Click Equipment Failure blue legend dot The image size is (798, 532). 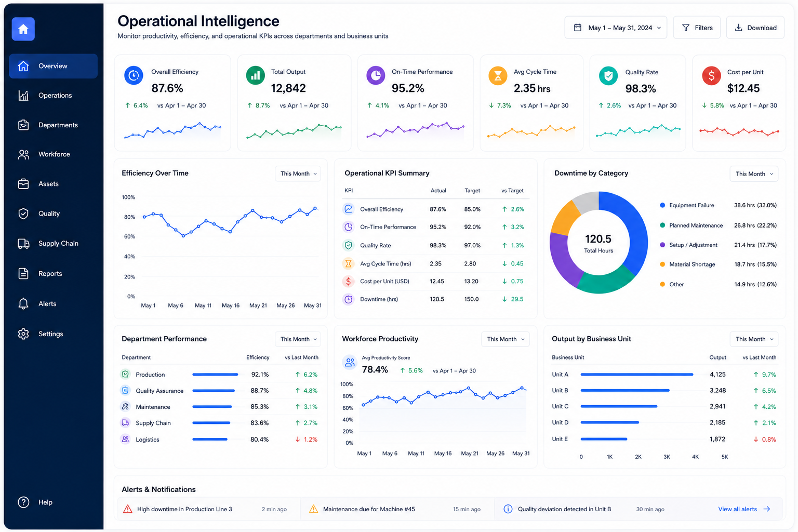(662, 205)
